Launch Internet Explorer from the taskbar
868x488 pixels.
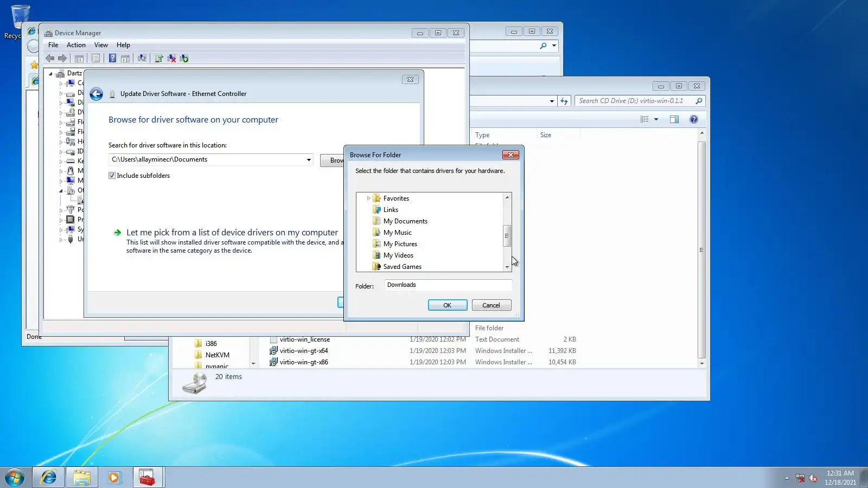(49, 477)
